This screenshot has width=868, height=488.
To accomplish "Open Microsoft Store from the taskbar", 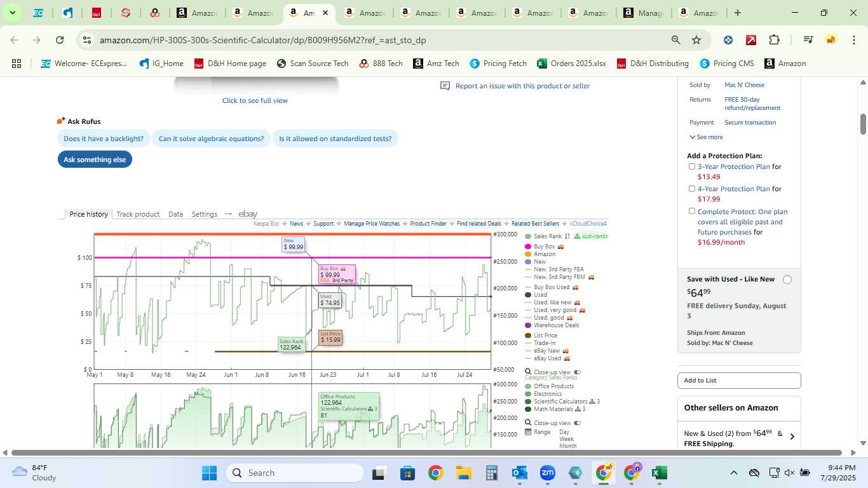I will tap(407, 473).
